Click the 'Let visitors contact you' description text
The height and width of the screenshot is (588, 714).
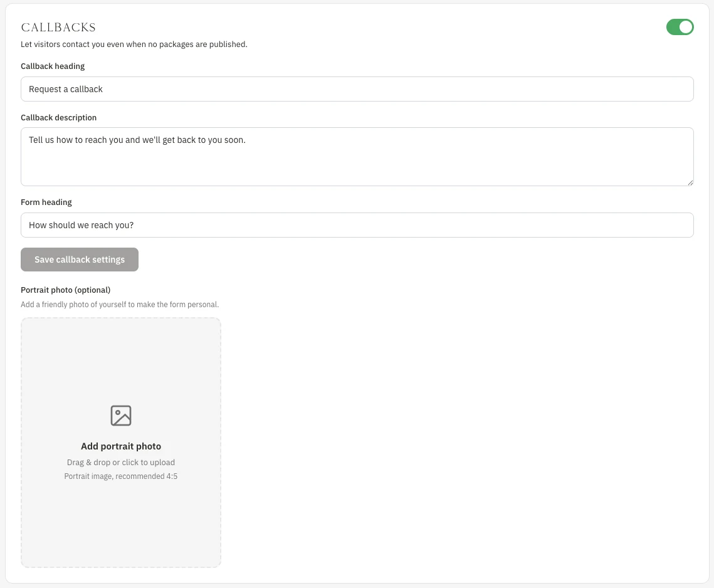click(x=134, y=44)
